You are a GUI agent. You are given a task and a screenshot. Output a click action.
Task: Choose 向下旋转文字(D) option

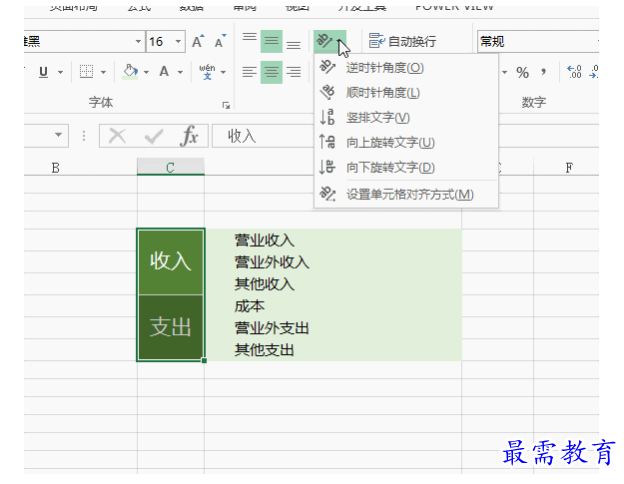(x=406, y=167)
